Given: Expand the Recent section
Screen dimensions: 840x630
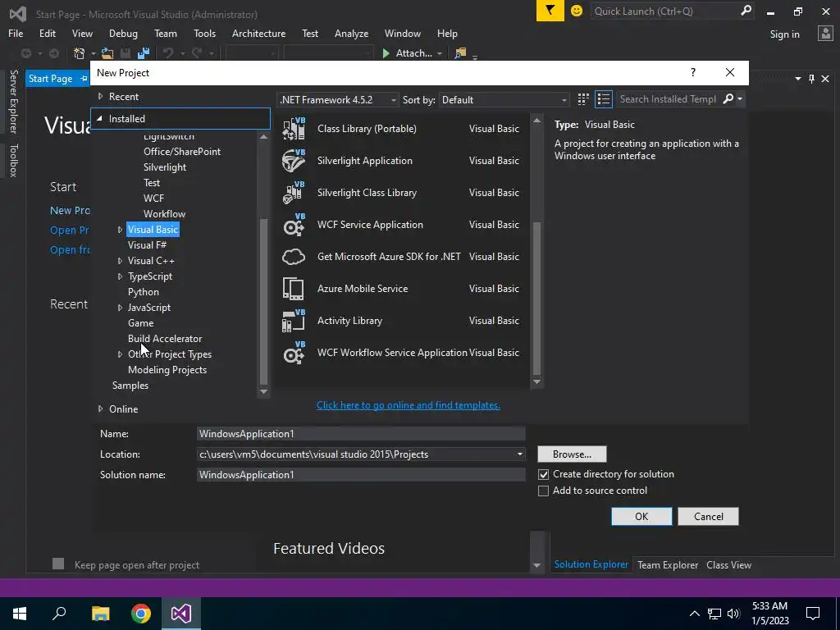Looking at the screenshot, I should coord(100,97).
